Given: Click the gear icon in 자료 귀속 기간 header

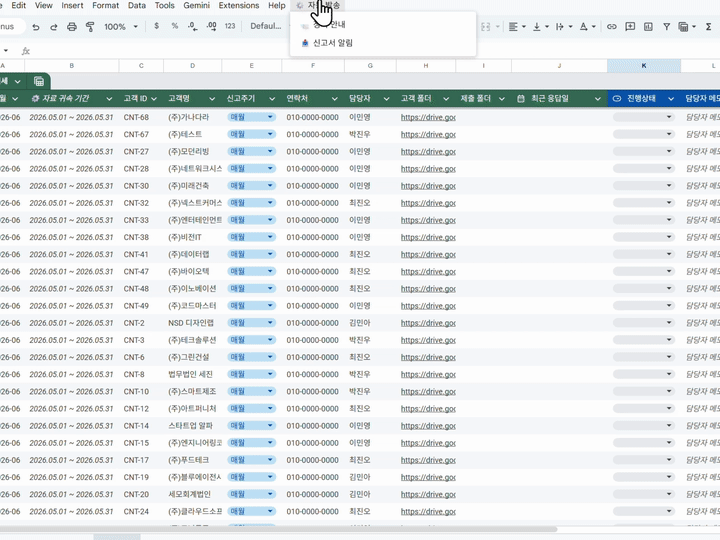Looking at the screenshot, I should (x=35, y=99).
